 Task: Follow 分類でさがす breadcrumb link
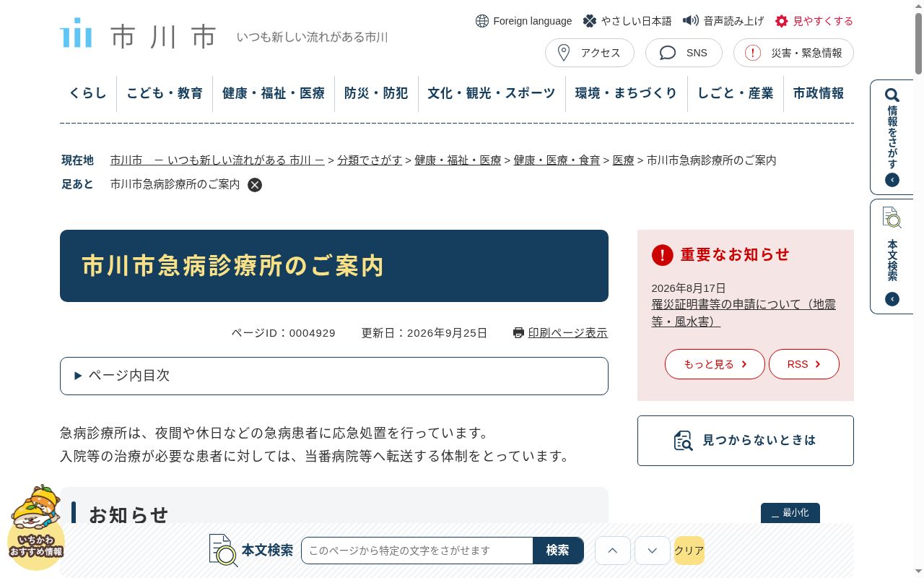click(x=370, y=160)
